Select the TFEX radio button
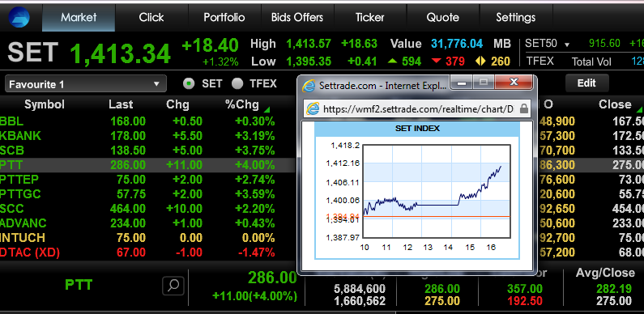Viewport: 644px width, 314px height. 237,84
